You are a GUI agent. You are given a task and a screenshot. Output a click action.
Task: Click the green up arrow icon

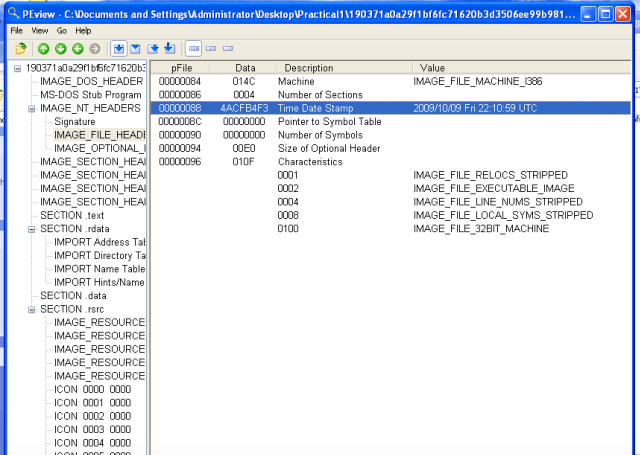tap(44, 48)
